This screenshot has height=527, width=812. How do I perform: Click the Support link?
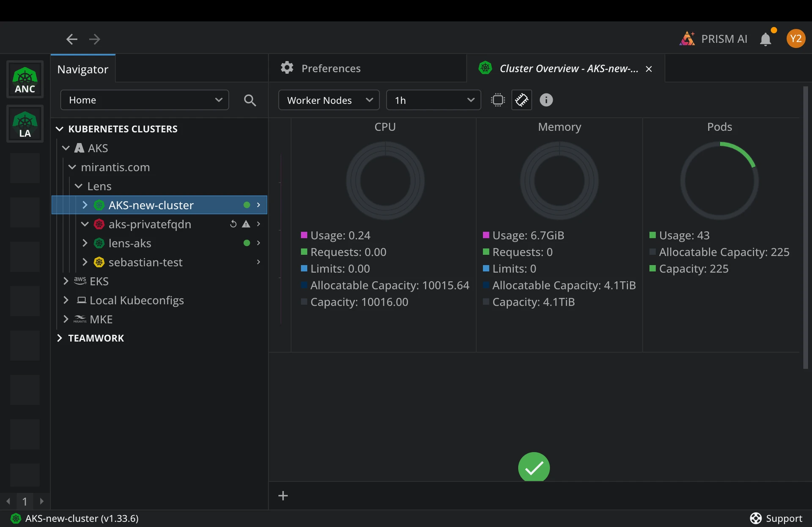pos(776,518)
